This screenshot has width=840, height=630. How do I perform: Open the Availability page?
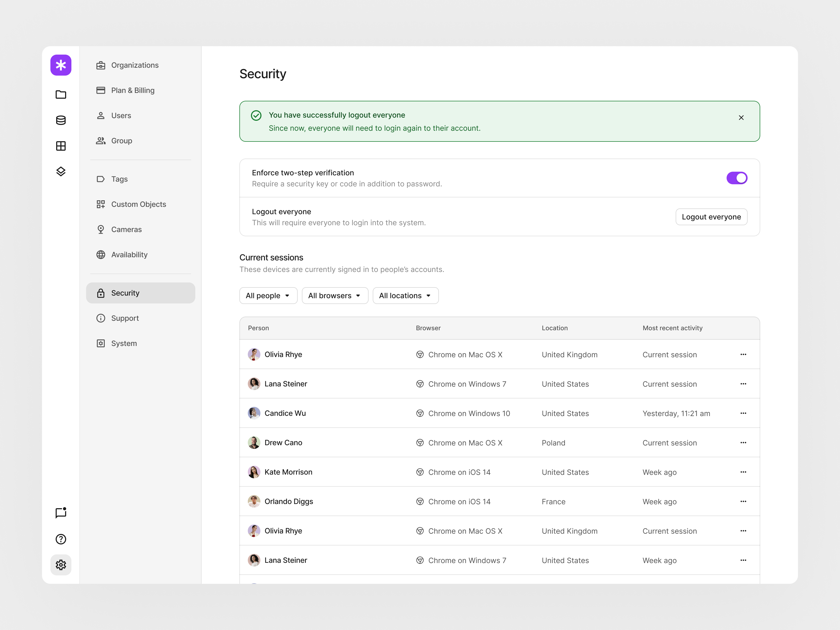(x=129, y=254)
